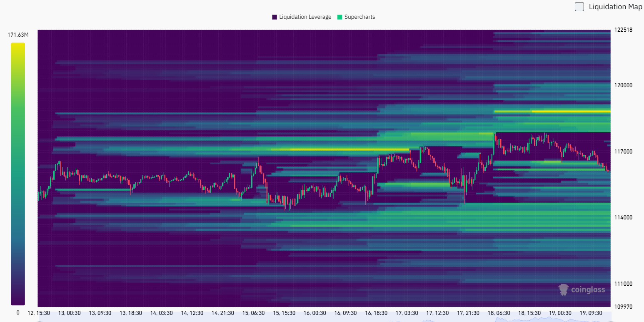644x322 pixels.
Task: Click the green Supercharts legend square
Action: click(340, 17)
